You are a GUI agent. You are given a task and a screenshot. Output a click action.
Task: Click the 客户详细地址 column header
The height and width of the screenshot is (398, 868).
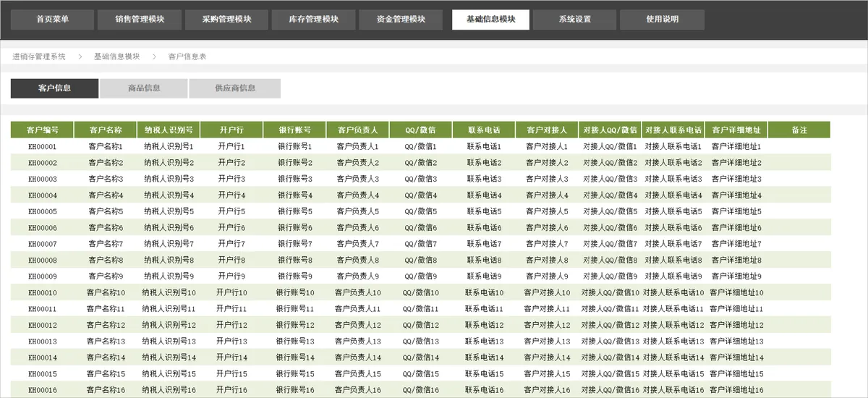pos(736,130)
